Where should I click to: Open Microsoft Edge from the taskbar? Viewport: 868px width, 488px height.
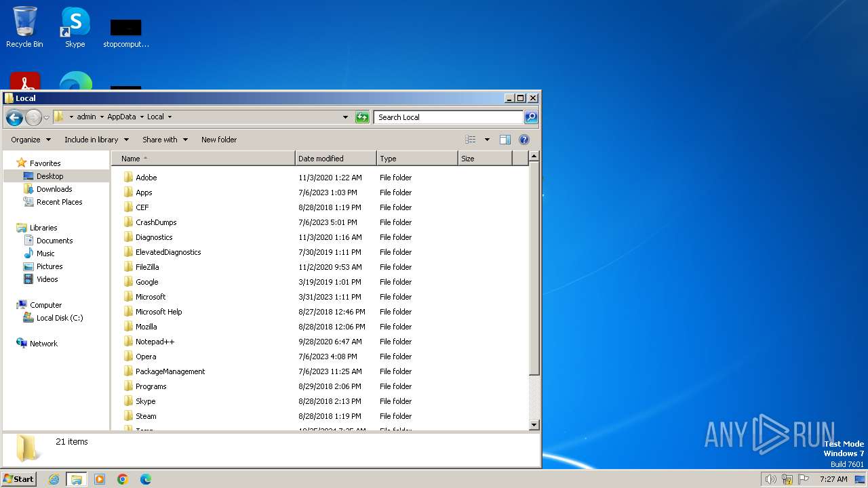pos(146,479)
